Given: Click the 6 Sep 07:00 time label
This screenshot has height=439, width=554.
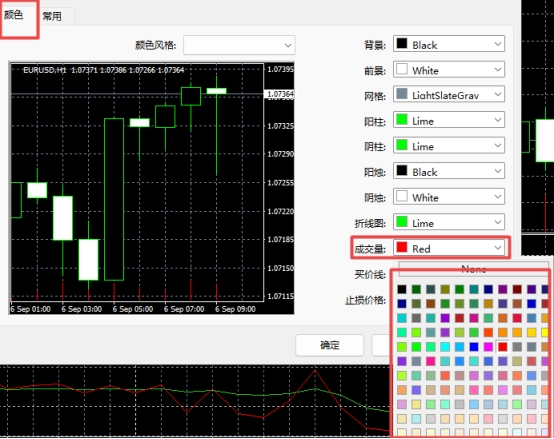Looking at the screenshot, I should coord(184,309).
